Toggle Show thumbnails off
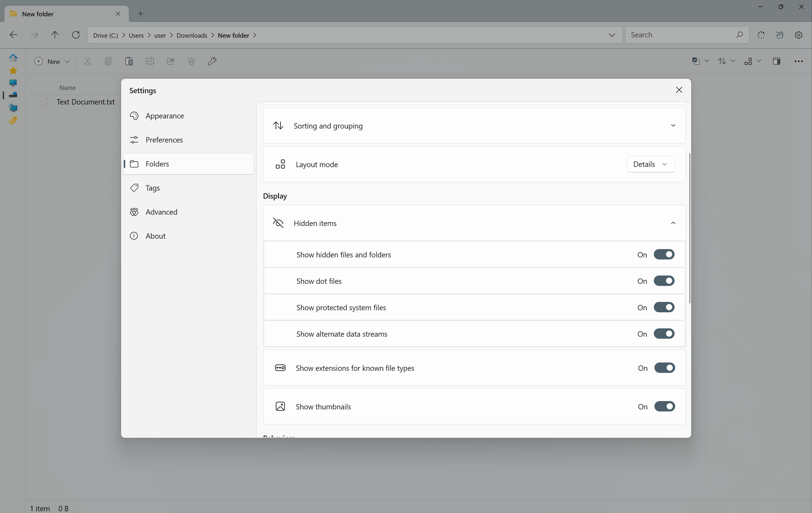The width and height of the screenshot is (812, 513). coord(664,406)
